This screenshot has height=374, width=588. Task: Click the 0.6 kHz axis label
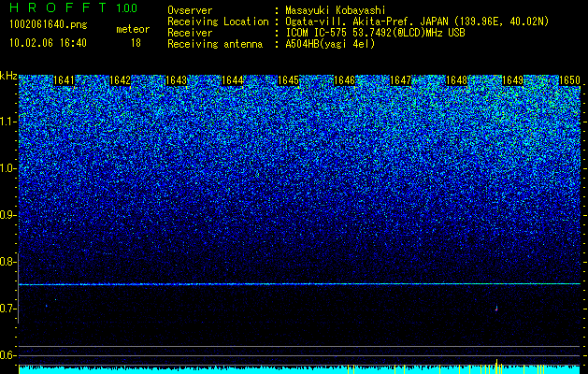(x=7, y=355)
